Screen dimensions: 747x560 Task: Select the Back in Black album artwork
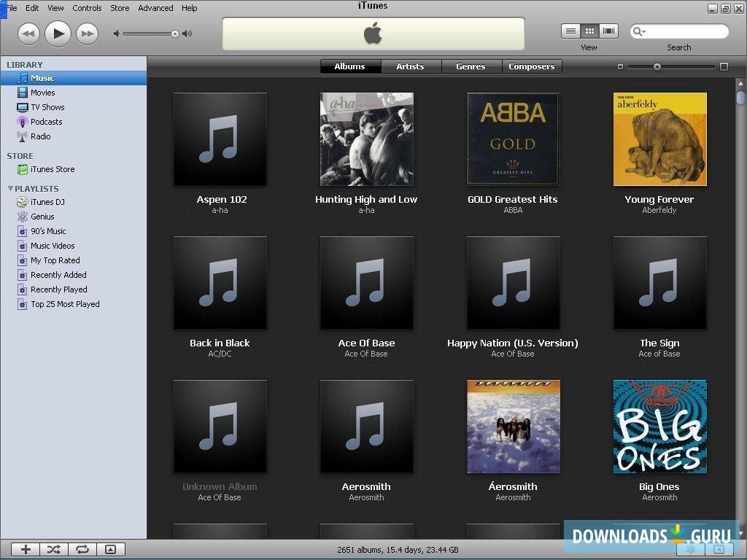[x=220, y=282]
